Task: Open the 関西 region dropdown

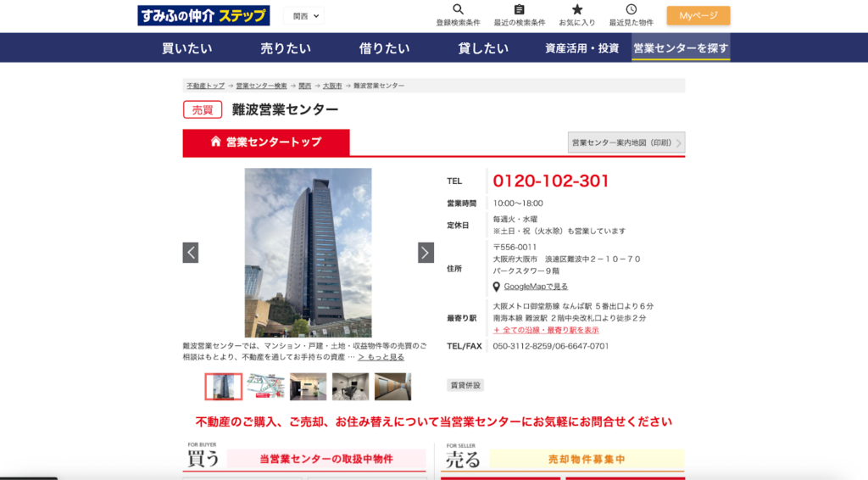Action: coord(304,16)
